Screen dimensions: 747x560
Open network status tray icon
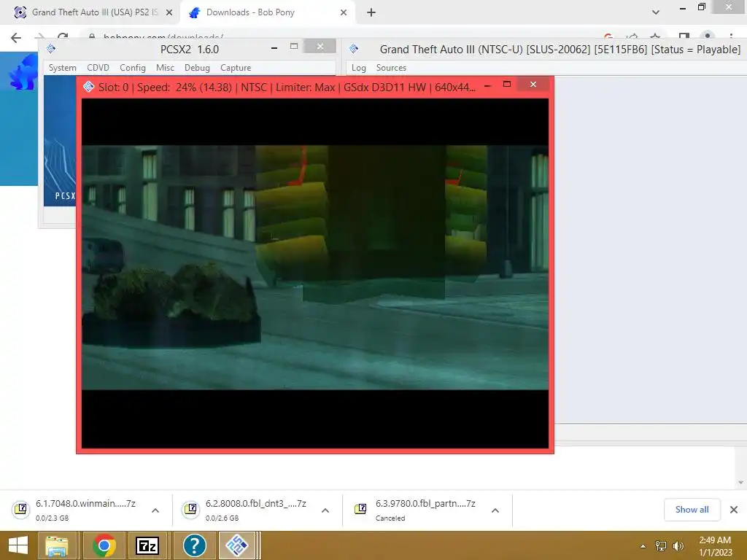coord(660,546)
